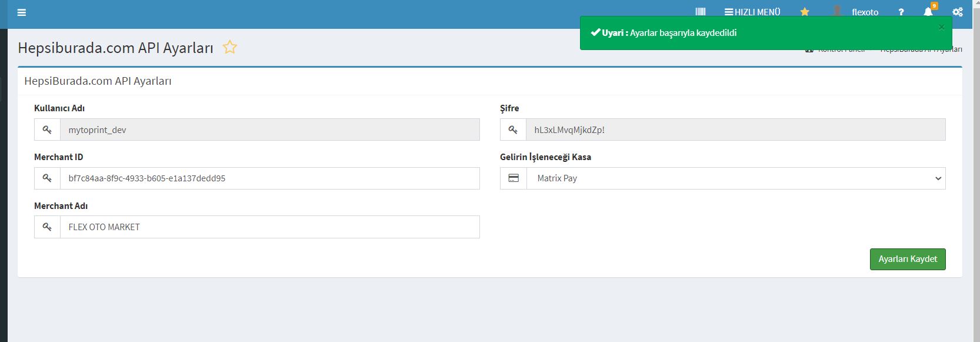Add page to favorites using outlined star
The image size is (980, 342).
tap(230, 47)
